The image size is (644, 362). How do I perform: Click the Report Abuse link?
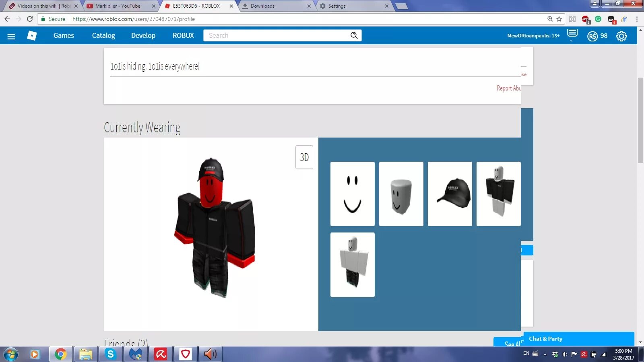click(508, 88)
